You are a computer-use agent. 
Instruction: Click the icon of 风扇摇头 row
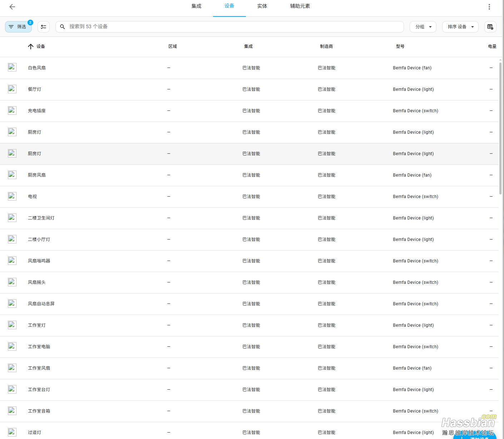pyautogui.click(x=12, y=282)
